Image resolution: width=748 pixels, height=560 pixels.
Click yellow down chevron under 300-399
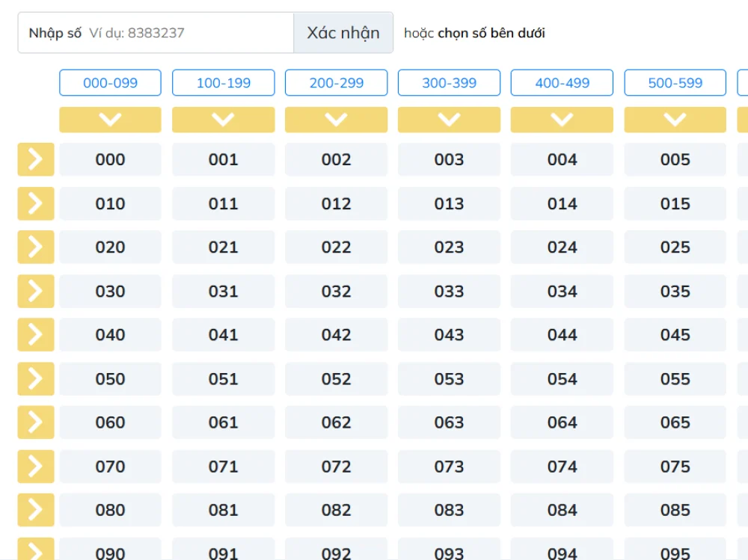(x=449, y=119)
